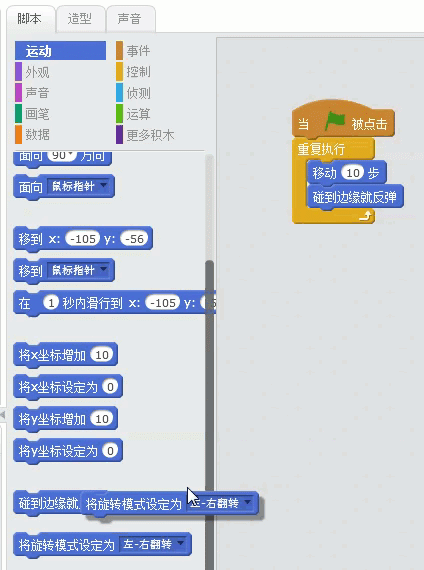424x570 pixels.
Task: Switch to the 脚本 tab
Action: [x=31, y=19]
